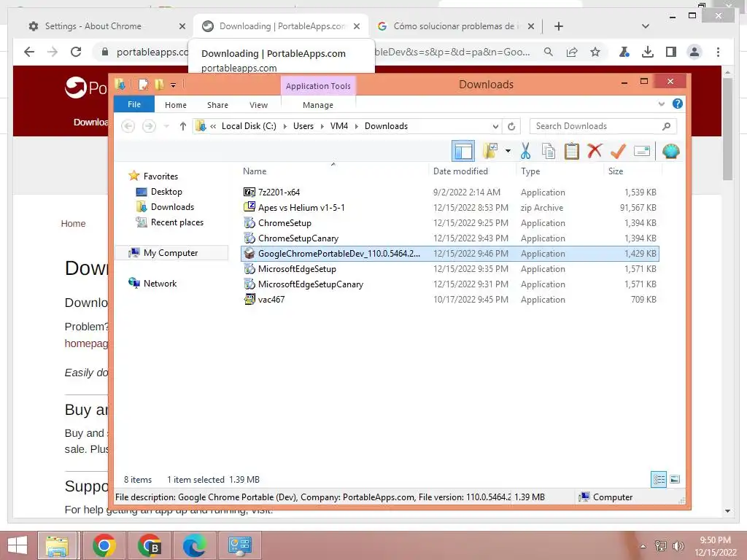Click Explorer Help question mark icon
The image size is (747, 560).
pos(677,104)
